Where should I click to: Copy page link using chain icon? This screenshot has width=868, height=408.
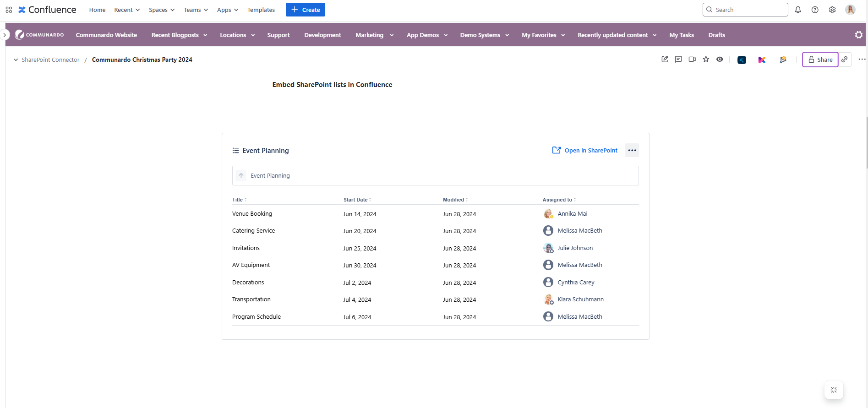pos(845,60)
